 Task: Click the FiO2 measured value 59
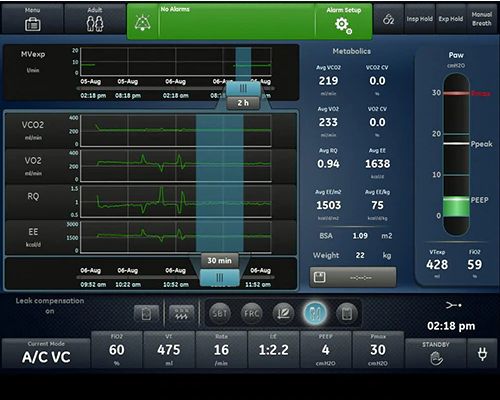(474, 265)
